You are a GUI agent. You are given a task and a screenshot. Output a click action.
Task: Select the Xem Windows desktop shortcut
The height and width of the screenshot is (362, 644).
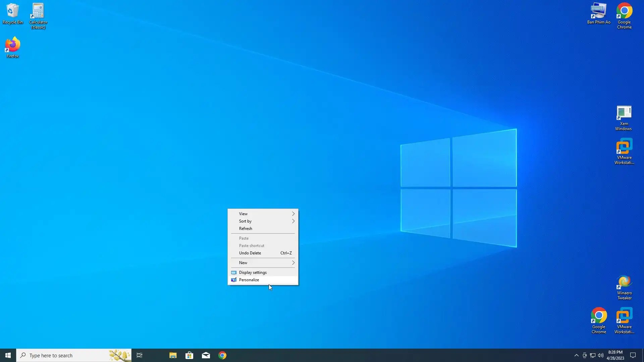tap(624, 118)
